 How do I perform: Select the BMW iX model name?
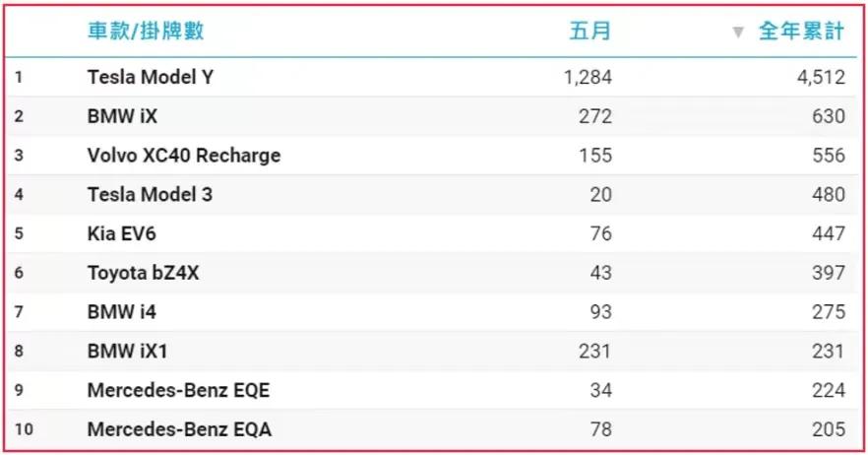pyautogui.click(x=122, y=116)
